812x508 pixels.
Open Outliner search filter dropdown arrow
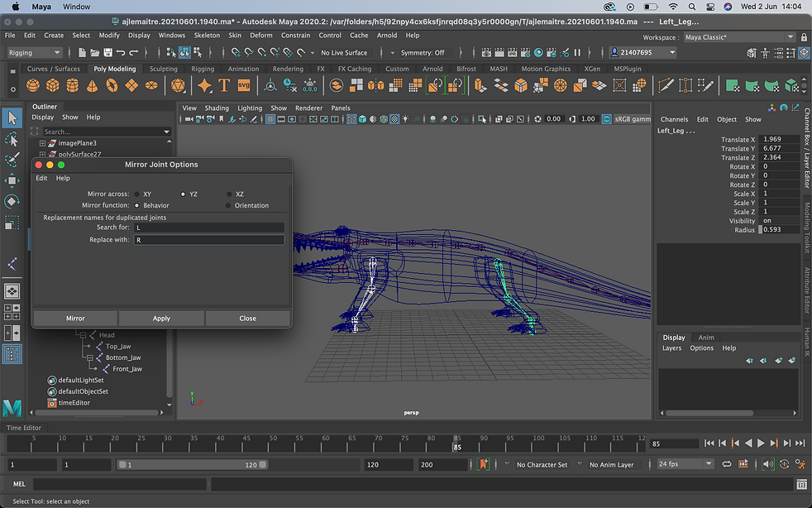point(166,132)
